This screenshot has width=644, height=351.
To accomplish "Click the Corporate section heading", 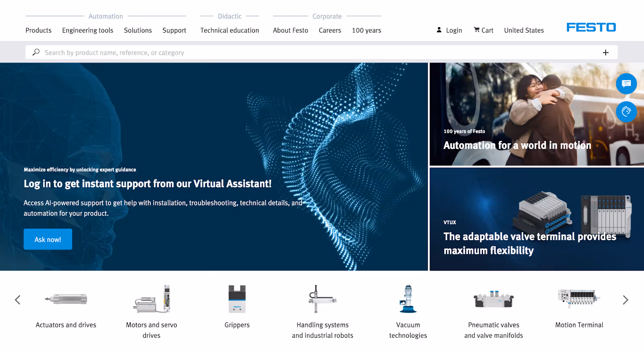I will tap(327, 16).
